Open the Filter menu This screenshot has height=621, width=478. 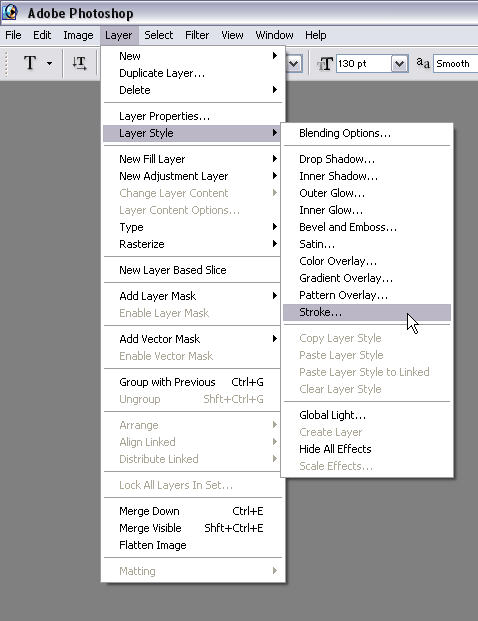pyautogui.click(x=197, y=35)
